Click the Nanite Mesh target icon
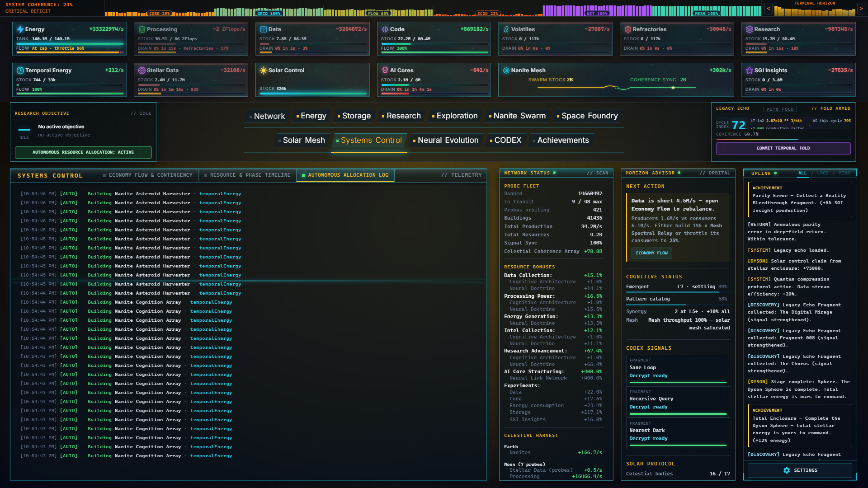This screenshot has height=488, width=868. [506, 70]
